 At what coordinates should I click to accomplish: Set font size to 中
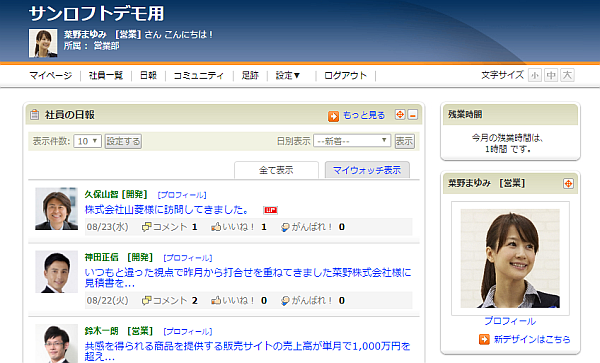(x=551, y=75)
